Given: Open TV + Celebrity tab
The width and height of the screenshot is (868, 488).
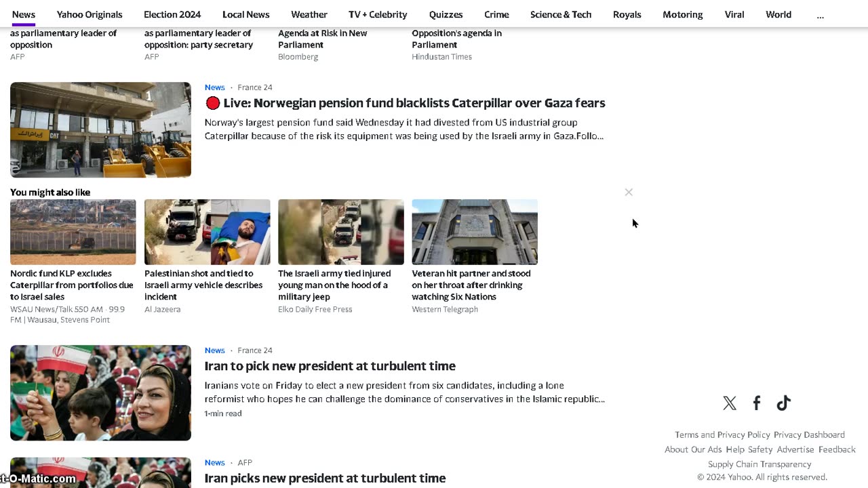Looking at the screenshot, I should (x=378, y=14).
